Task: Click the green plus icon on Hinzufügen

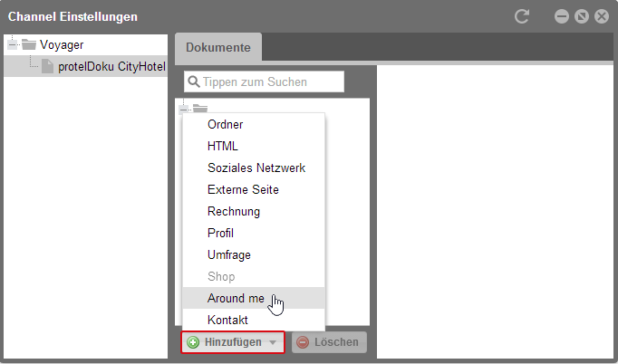Action: click(193, 342)
